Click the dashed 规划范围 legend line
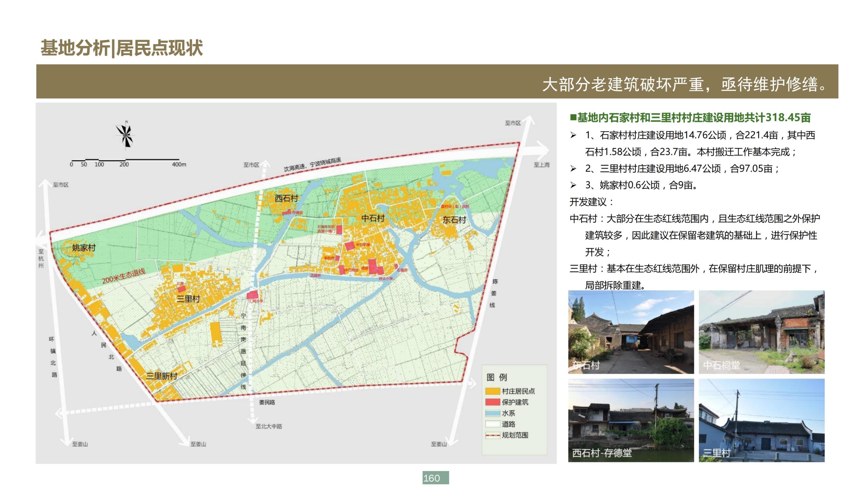 coord(492,435)
